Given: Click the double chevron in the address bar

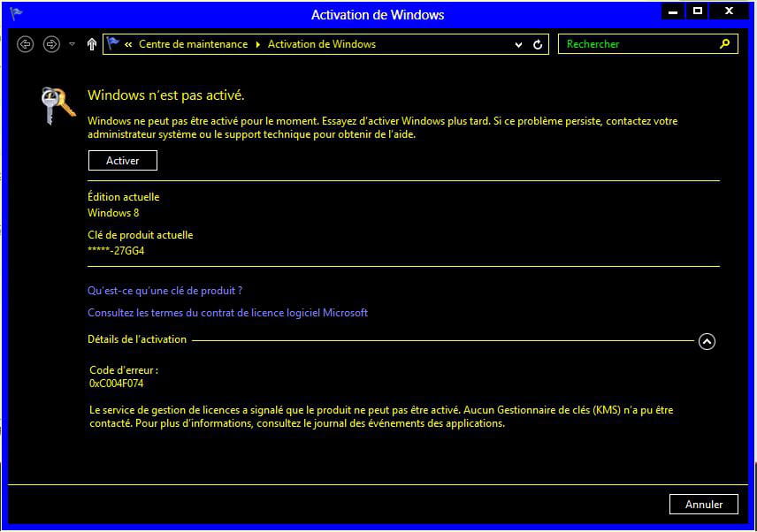Looking at the screenshot, I should [128, 45].
